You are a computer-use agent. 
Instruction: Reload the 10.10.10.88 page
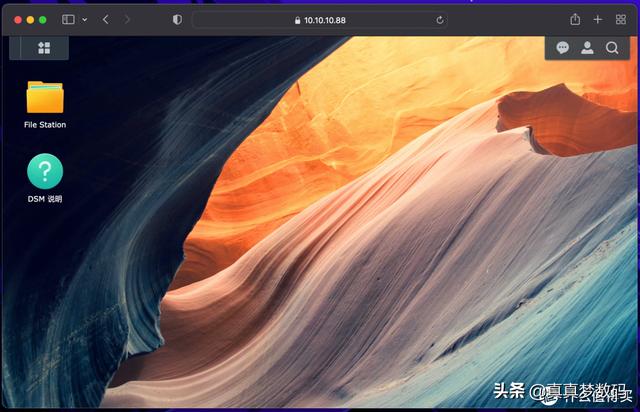[x=440, y=19]
